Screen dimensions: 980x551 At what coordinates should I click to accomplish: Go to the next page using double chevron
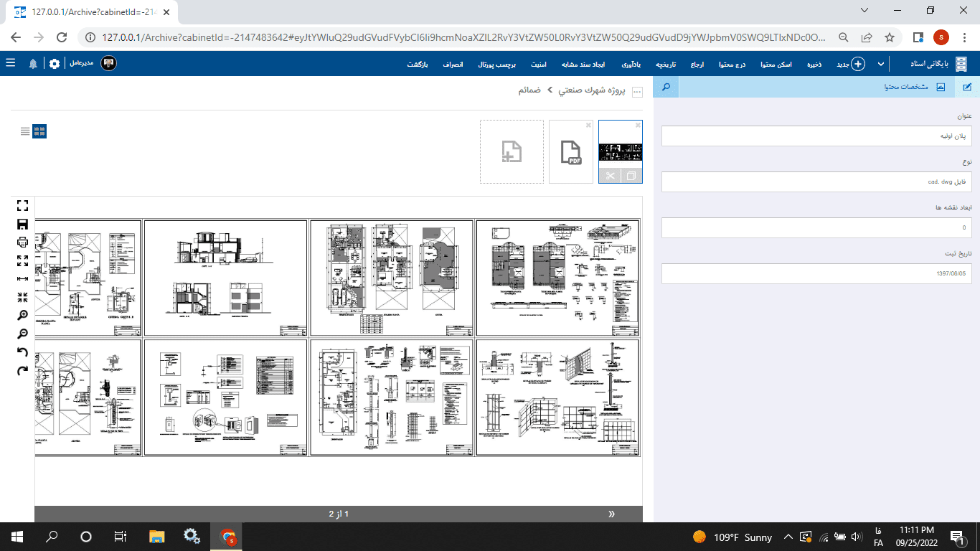612,514
